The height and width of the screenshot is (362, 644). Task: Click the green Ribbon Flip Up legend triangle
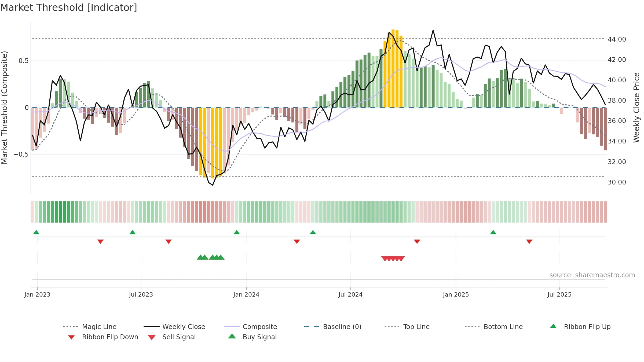pos(553,326)
